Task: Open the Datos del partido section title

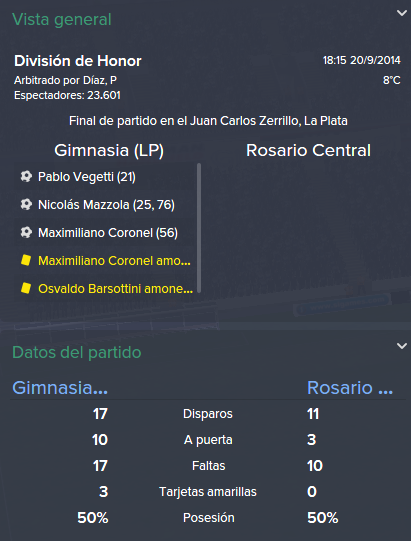Action: click(x=77, y=353)
